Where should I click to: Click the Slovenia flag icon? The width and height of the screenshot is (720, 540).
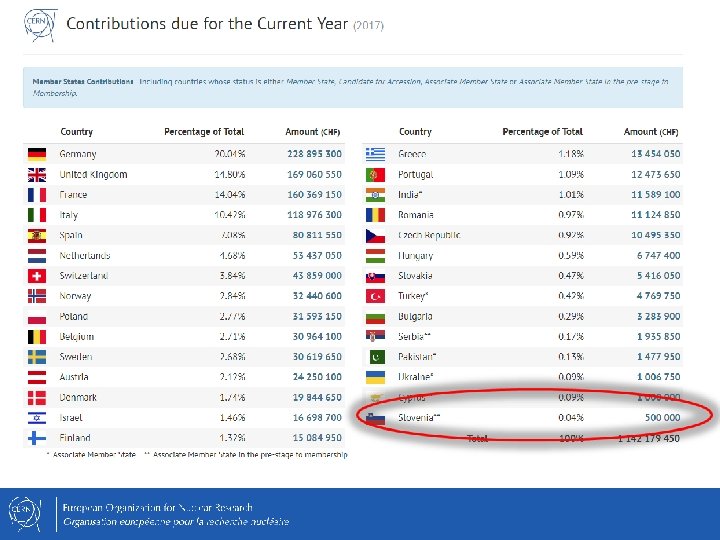pos(375,418)
